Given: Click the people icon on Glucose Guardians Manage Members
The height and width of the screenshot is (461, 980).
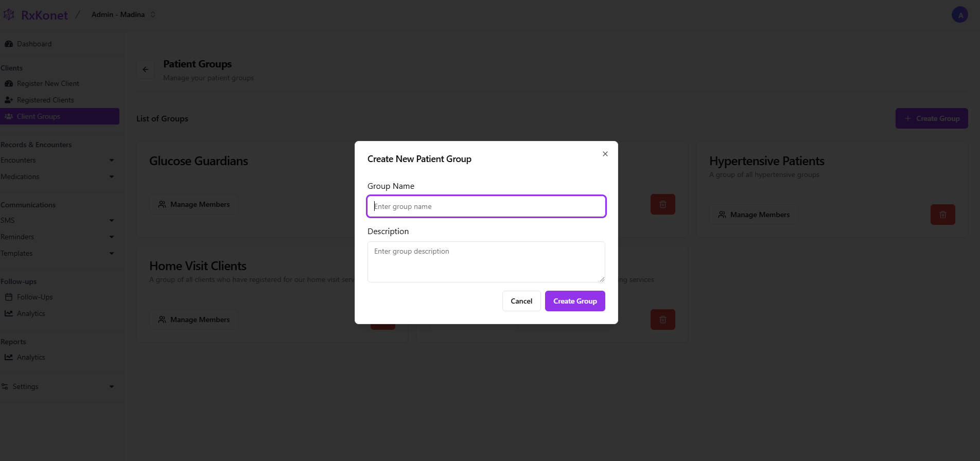Looking at the screenshot, I should click(162, 204).
